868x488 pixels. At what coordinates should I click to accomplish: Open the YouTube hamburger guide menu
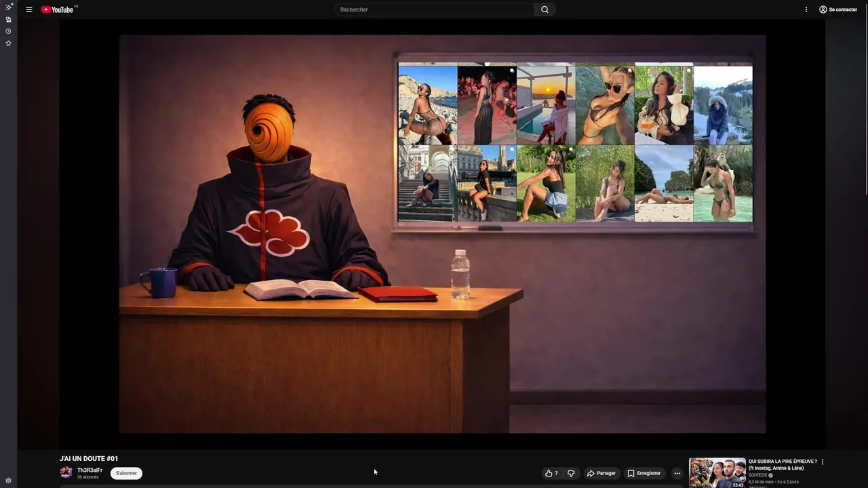click(x=29, y=9)
